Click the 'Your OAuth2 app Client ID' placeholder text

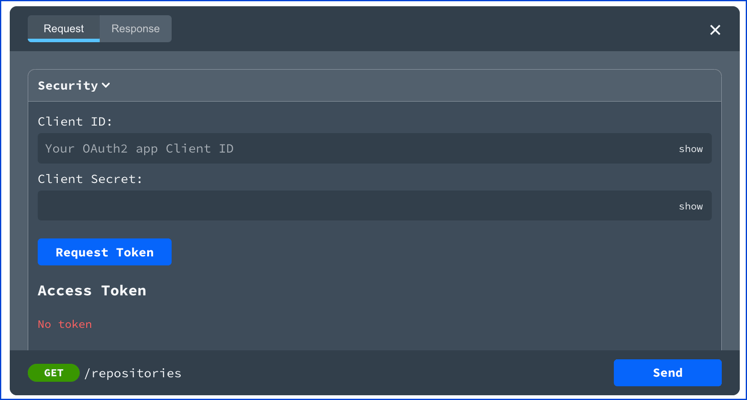139,149
